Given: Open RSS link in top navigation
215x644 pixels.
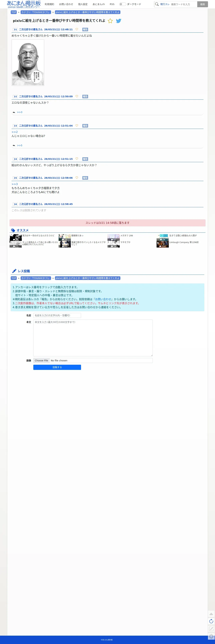Looking at the screenshot, I should pyautogui.click(x=112, y=4).
